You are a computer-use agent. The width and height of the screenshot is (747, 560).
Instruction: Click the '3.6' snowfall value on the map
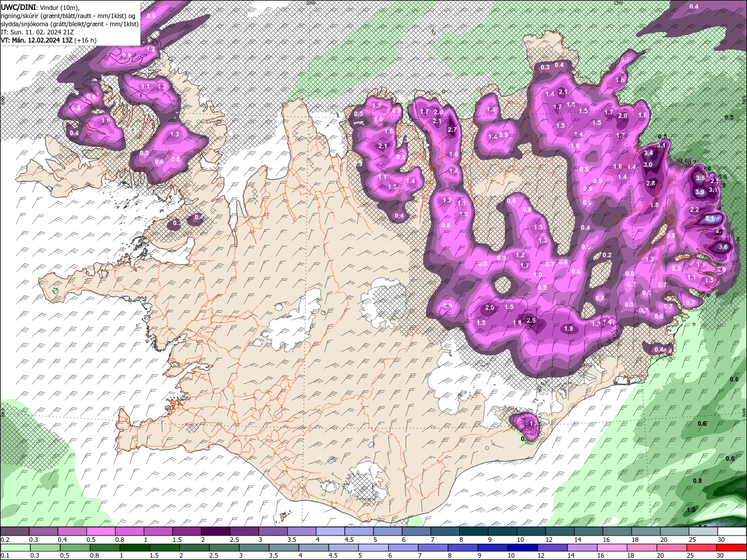tap(723, 247)
